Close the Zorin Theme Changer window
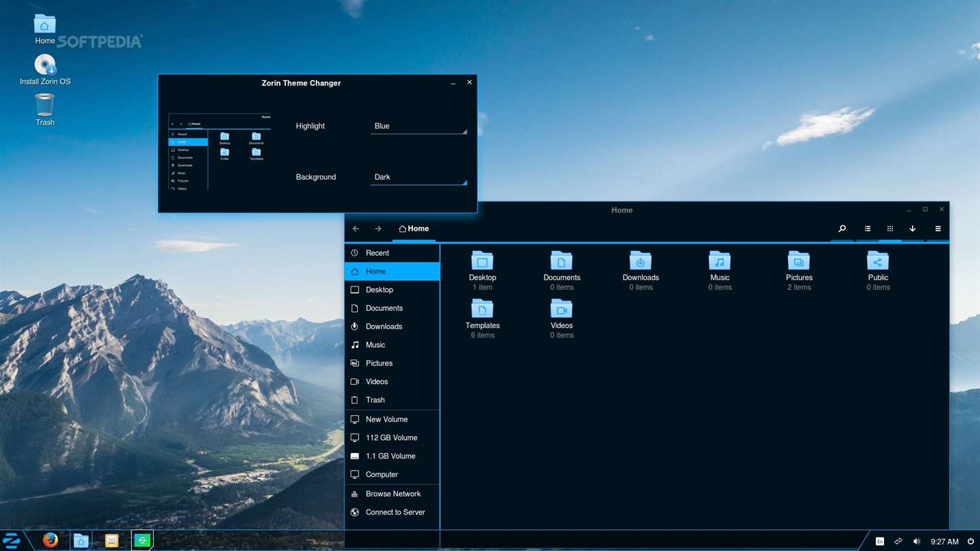980x551 pixels. [469, 82]
